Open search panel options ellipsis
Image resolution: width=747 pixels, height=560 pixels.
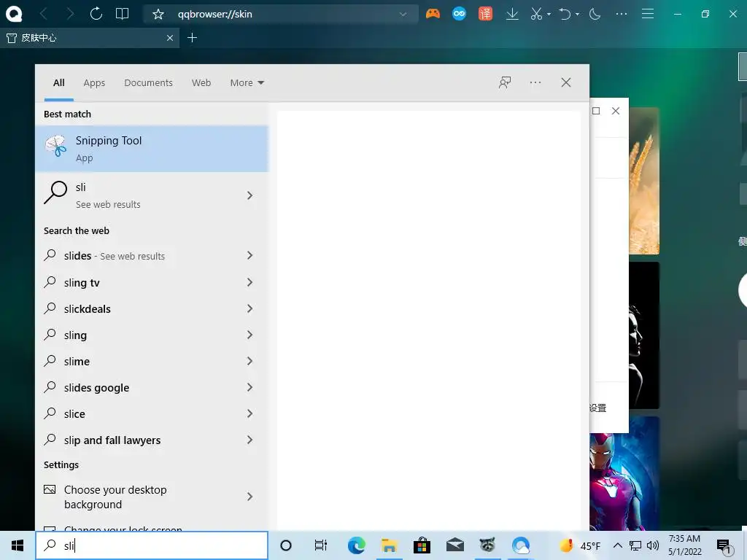(x=535, y=82)
